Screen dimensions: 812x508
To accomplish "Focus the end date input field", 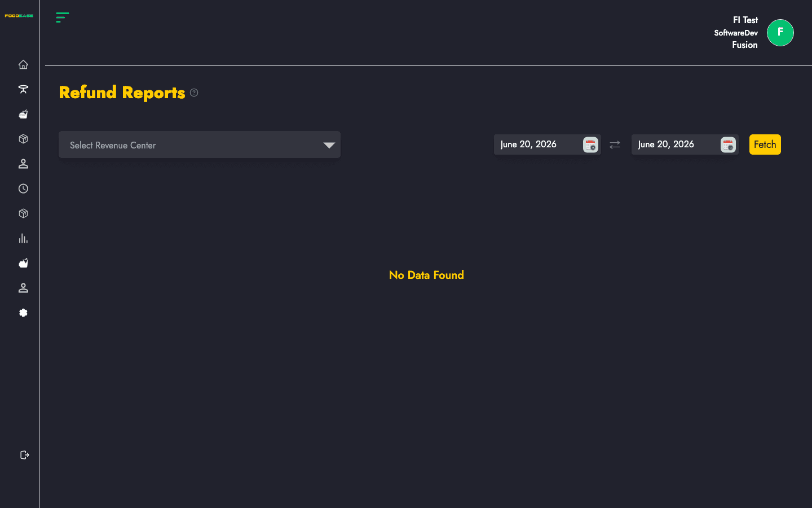I will [x=675, y=144].
